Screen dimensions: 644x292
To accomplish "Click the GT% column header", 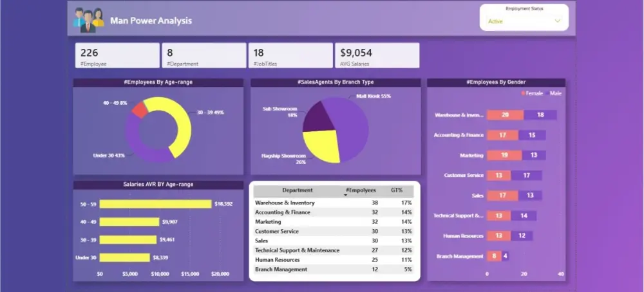I will click(397, 190).
